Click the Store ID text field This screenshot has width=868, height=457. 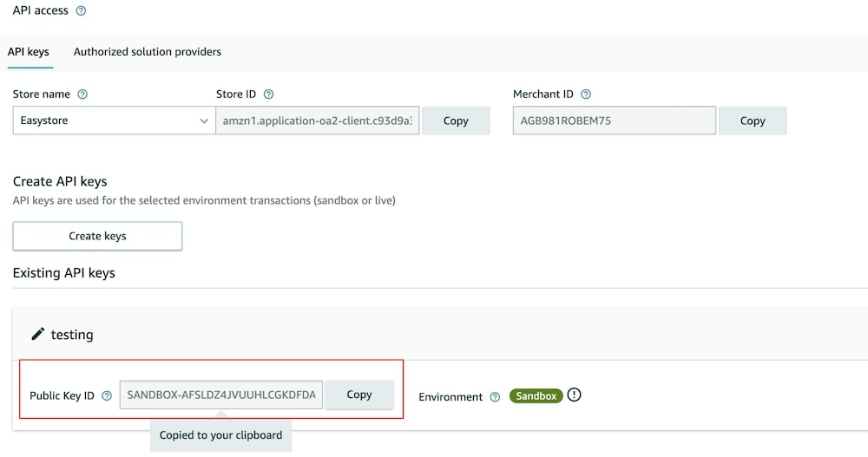point(318,121)
